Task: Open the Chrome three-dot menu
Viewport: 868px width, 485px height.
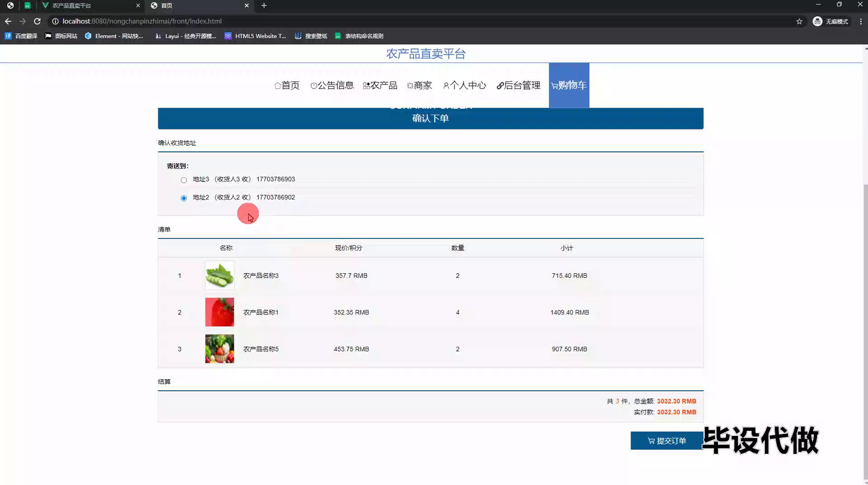Action: point(861,21)
